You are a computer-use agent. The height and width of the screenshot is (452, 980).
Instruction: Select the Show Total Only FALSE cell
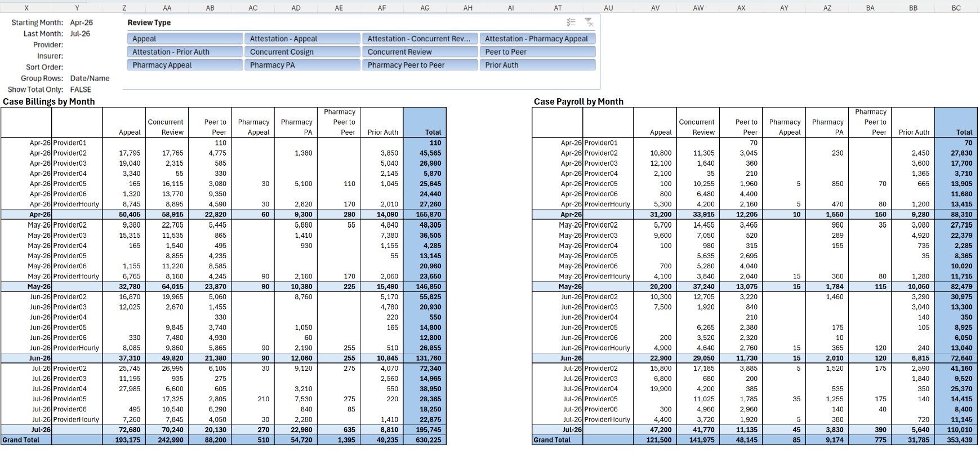[x=81, y=90]
